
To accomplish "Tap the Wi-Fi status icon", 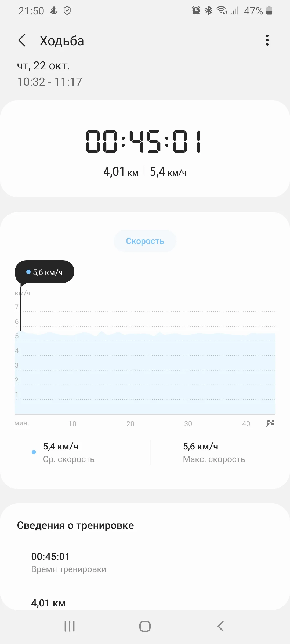I will [222, 11].
